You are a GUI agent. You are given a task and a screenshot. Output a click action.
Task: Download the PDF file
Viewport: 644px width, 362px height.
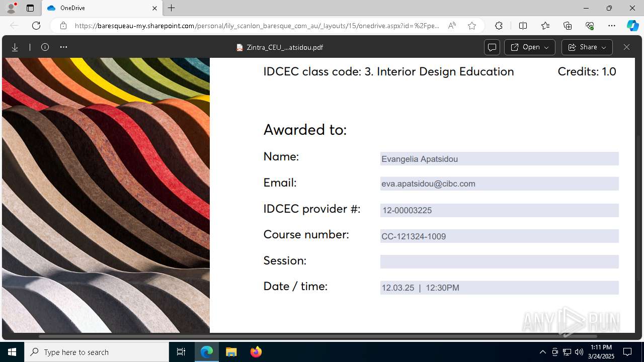(x=15, y=47)
